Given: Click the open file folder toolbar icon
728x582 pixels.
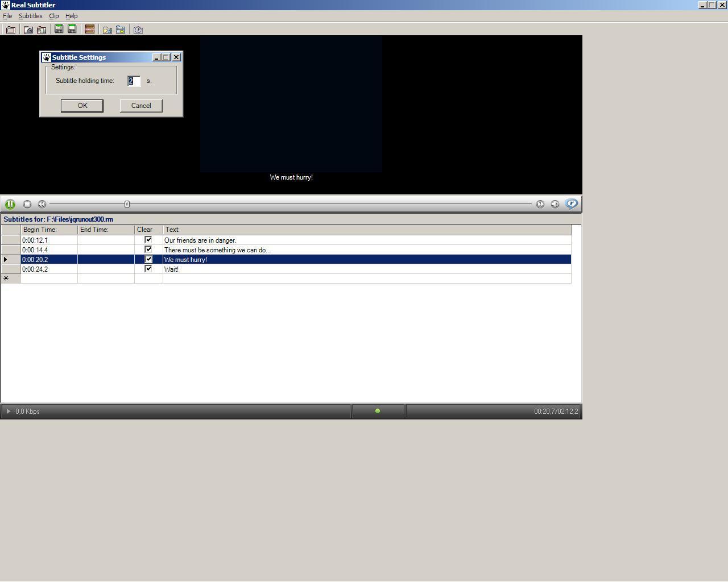Looking at the screenshot, I should [x=11, y=30].
